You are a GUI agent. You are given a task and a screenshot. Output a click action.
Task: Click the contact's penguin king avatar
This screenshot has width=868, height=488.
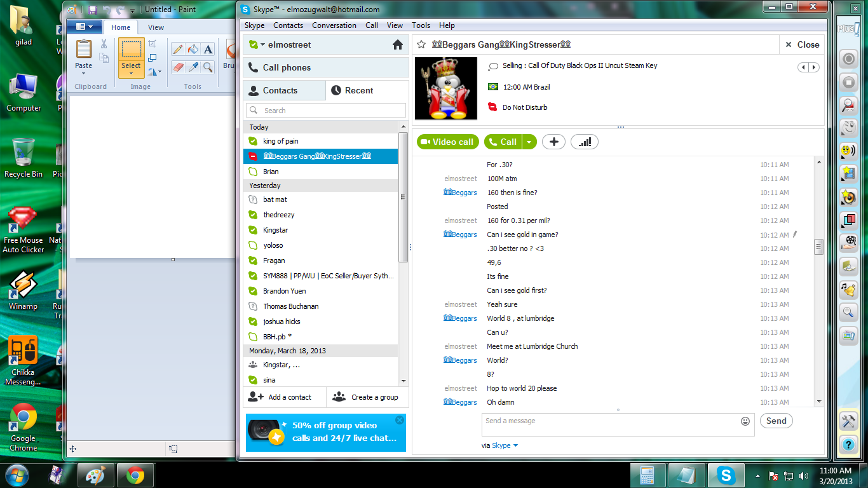[x=445, y=88]
